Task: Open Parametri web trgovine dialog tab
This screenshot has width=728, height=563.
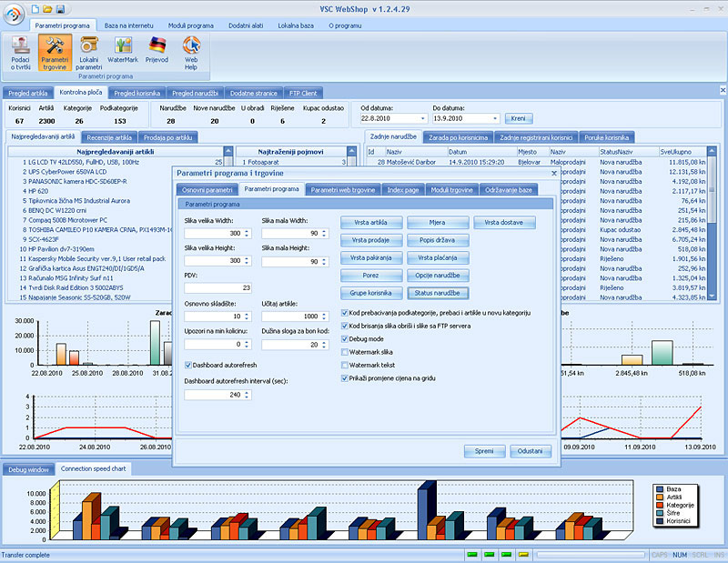Action: pos(343,189)
